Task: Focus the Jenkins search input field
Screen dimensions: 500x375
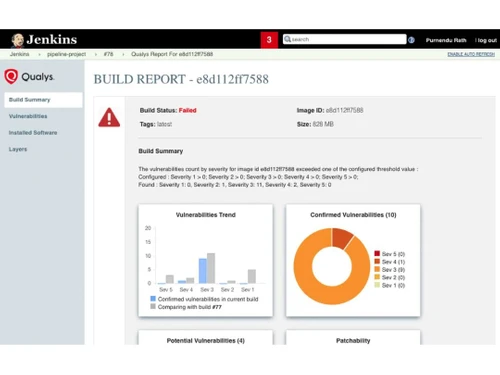Action: [344, 39]
